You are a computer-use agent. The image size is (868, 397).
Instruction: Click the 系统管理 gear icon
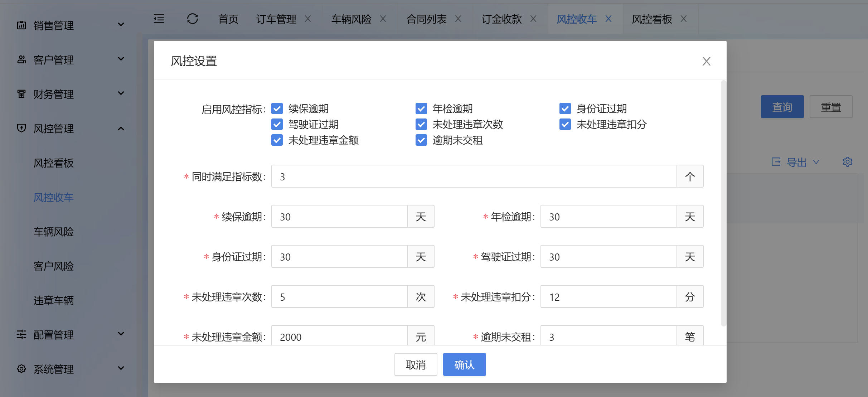click(x=21, y=368)
